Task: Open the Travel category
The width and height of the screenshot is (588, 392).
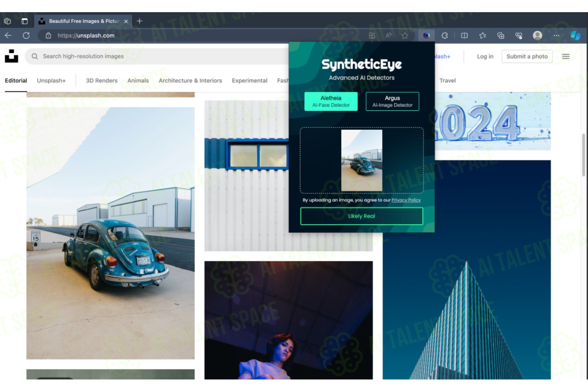Action: [447, 80]
